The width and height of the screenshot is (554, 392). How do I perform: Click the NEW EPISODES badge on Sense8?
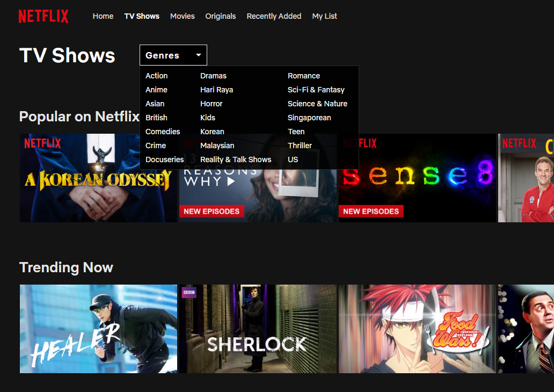point(371,211)
